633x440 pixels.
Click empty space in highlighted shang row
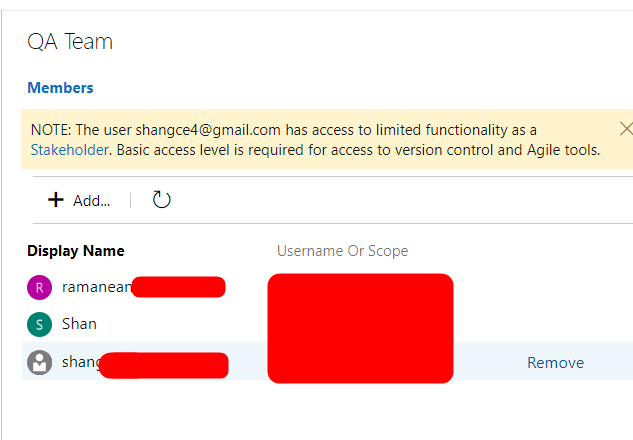coord(488,362)
